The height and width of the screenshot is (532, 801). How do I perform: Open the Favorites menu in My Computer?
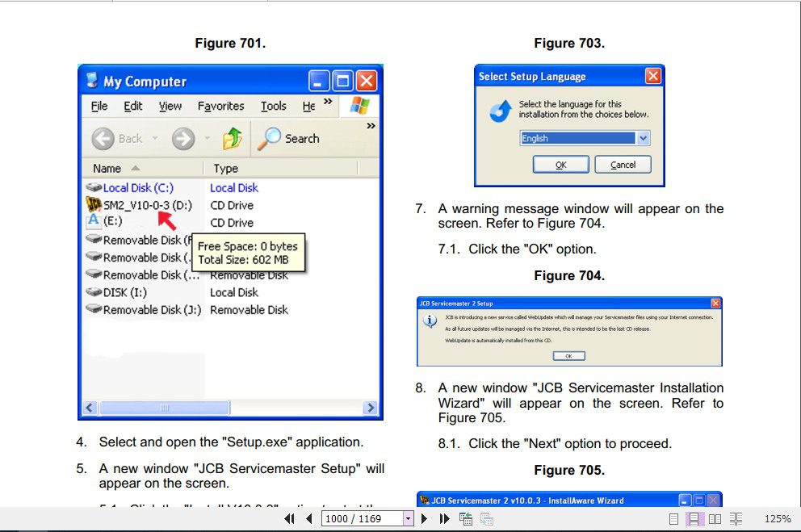tap(220, 106)
